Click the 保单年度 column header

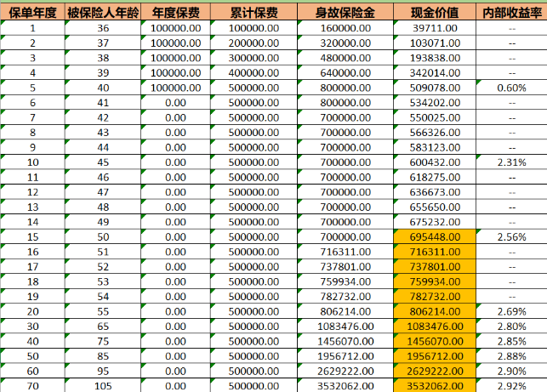point(32,14)
